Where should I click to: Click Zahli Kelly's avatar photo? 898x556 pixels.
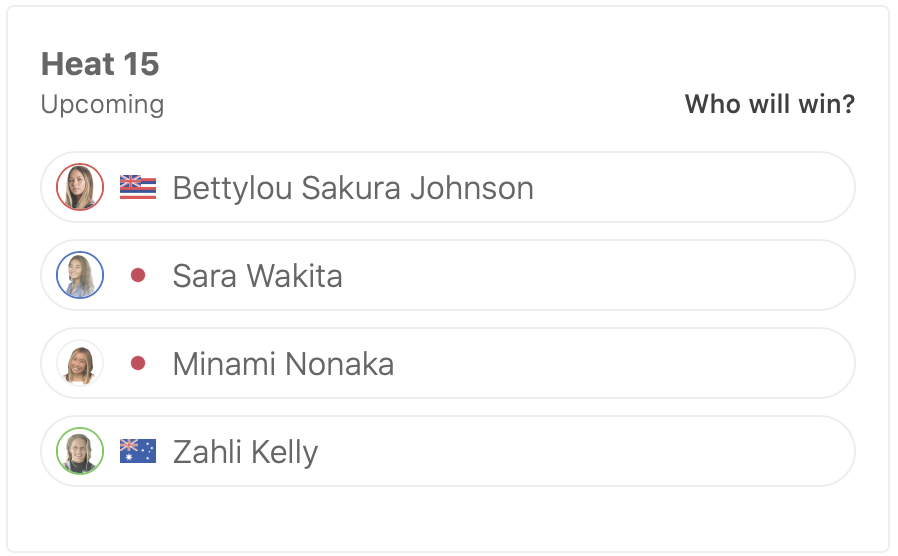click(80, 451)
